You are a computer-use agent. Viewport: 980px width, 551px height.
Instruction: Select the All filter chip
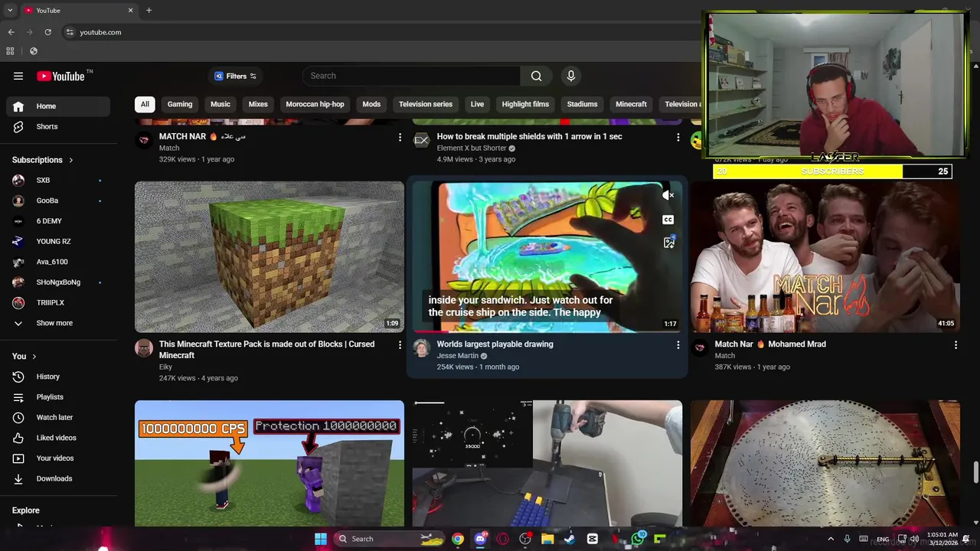145,104
